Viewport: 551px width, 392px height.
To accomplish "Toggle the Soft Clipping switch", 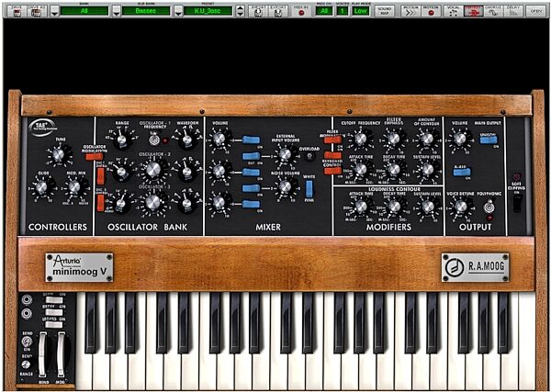I will point(517,203).
